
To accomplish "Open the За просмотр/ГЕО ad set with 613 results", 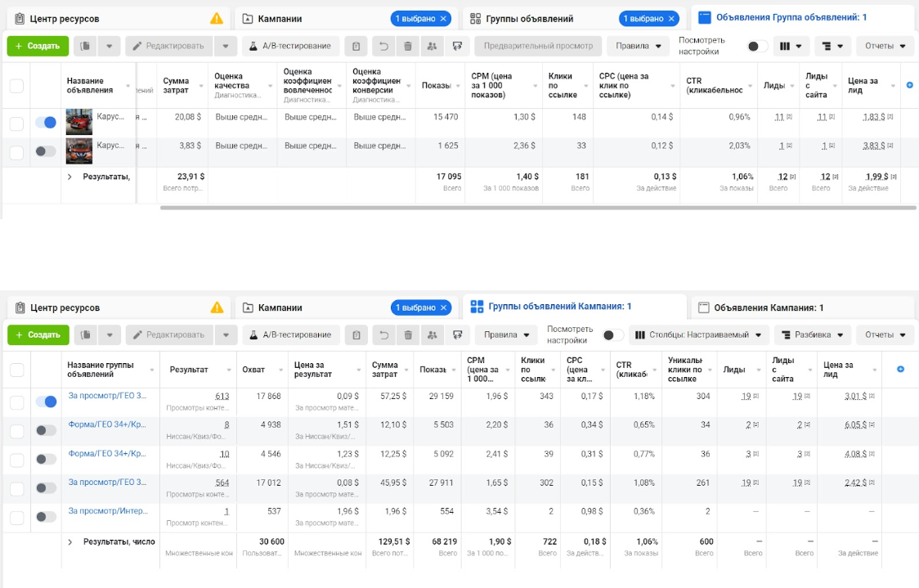I will [107, 396].
